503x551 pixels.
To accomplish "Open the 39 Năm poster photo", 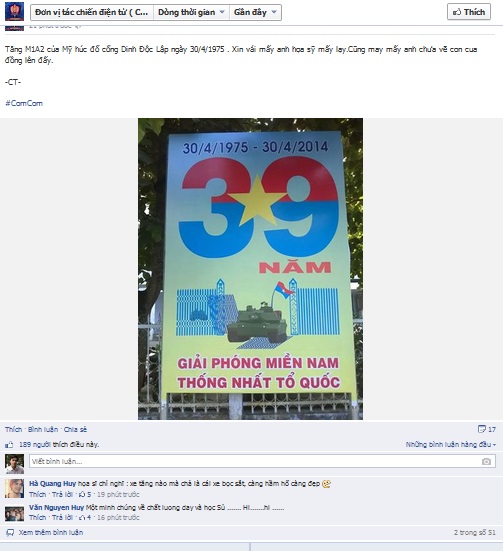I will click(x=250, y=269).
